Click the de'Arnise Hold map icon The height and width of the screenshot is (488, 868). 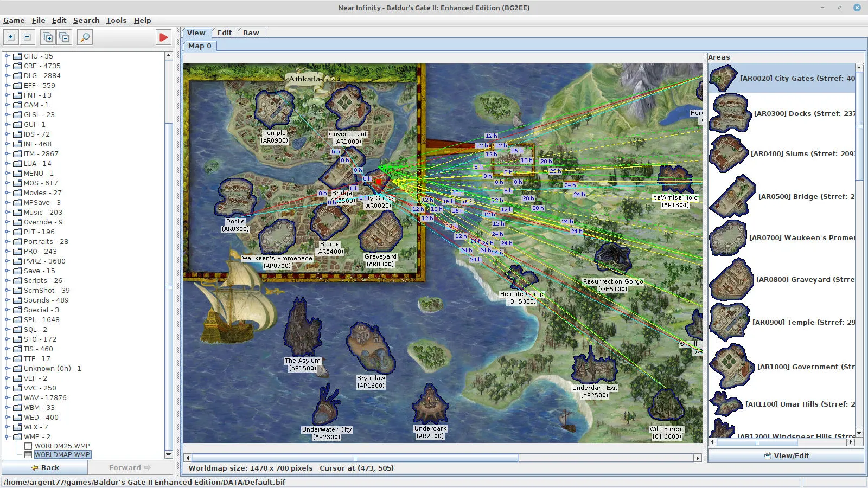tap(675, 179)
